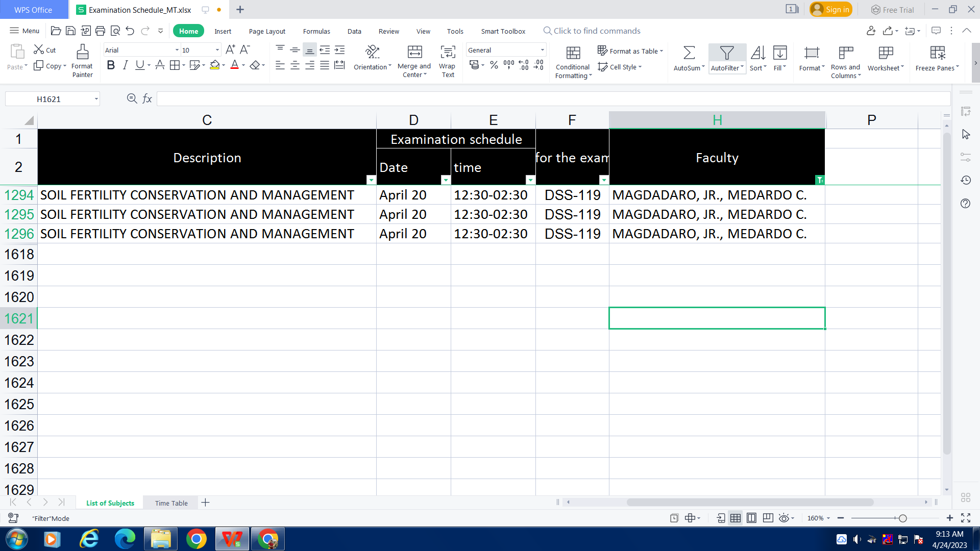Viewport: 980px width, 551px height.
Task: Click the AutoFilter funnel icon
Action: [726, 53]
